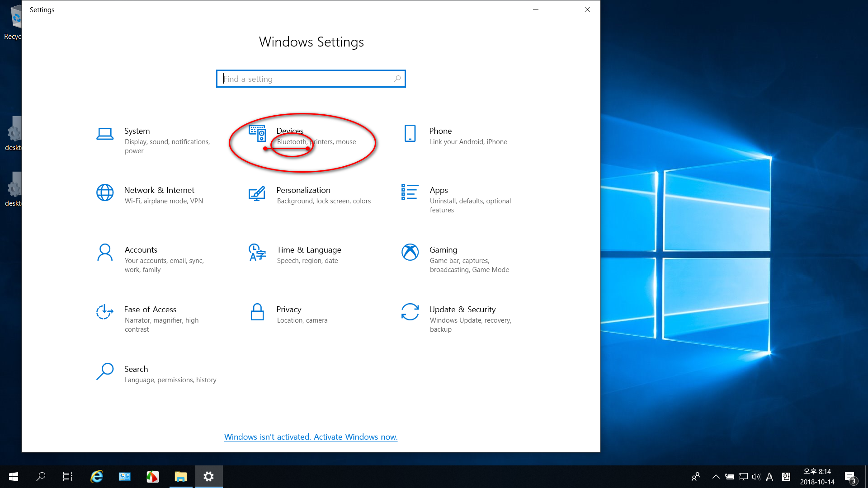Viewport: 868px width, 488px height.
Task: Click 'Speech, region, date' description
Action: pos(307,261)
